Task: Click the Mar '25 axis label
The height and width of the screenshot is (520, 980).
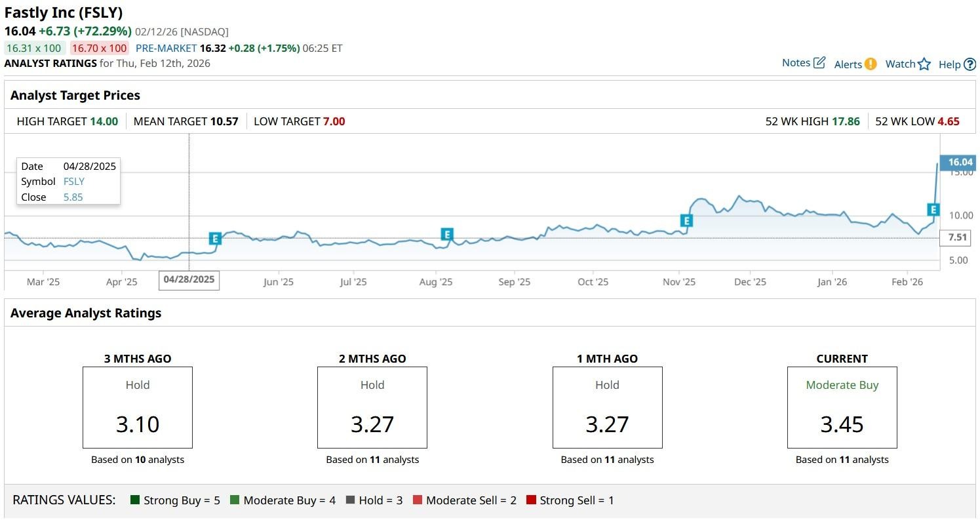Action: (x=43, y=282)
